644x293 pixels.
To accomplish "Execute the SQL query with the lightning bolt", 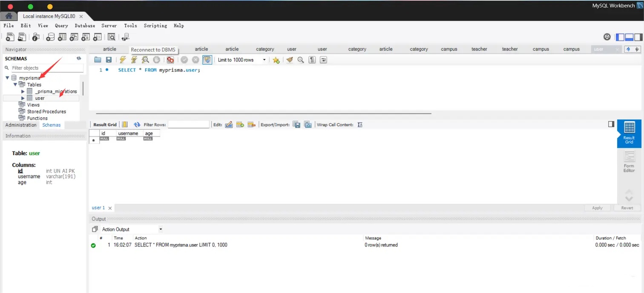I will coord(123,60).
